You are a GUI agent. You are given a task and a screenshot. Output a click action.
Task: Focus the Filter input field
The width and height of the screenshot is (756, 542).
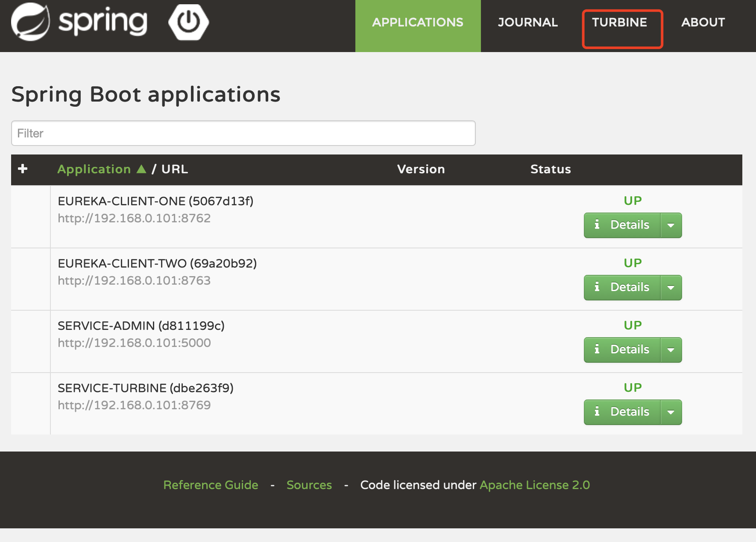click(243, 133)
